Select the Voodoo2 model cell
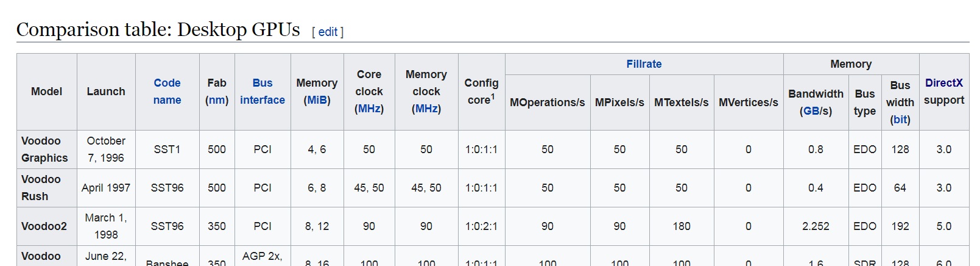980x266 pixels. coord(44,226)
